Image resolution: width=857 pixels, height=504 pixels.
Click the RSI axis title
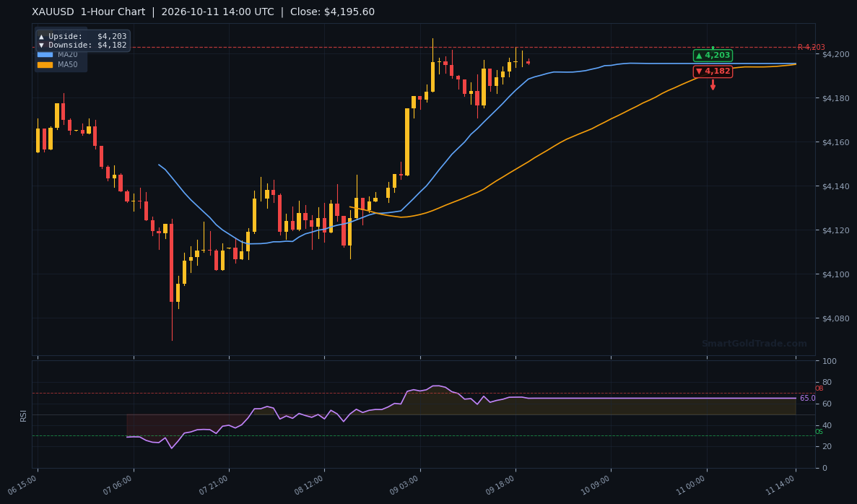pyautogui.click(x=24, y=415)
